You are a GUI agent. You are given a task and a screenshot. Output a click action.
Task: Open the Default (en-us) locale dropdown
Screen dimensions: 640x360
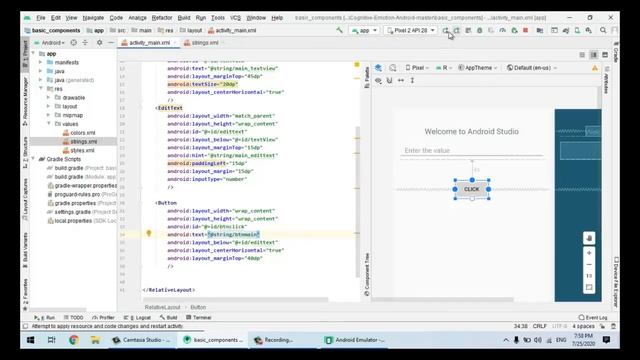[531, 68]
